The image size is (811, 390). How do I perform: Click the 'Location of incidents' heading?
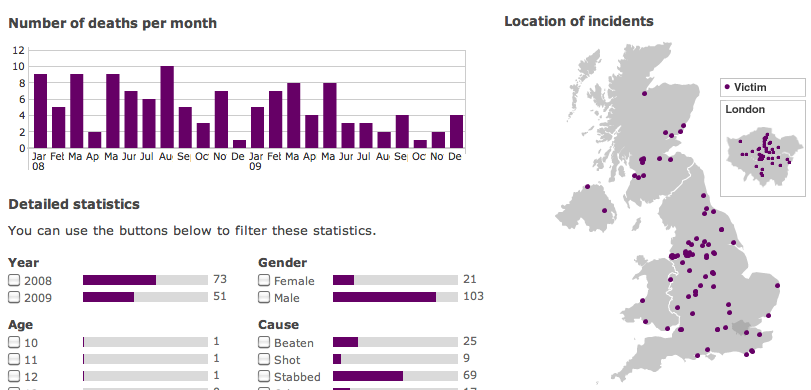[579, 21]
